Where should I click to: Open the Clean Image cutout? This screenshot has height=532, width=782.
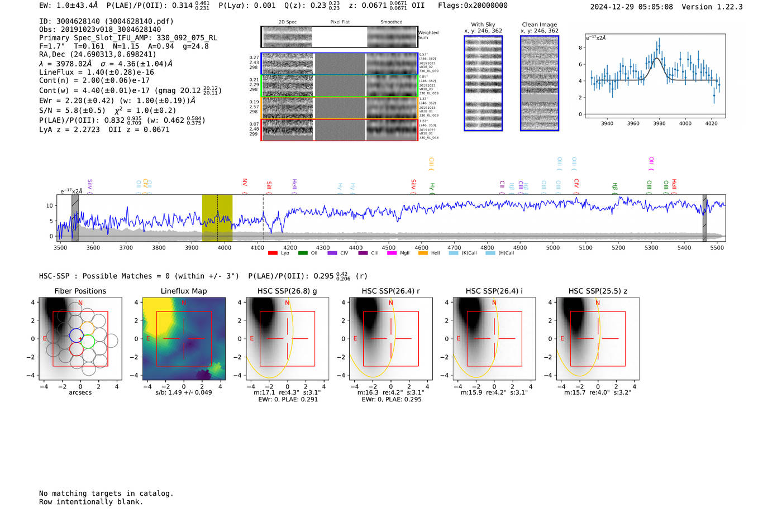tap(540, 83)
